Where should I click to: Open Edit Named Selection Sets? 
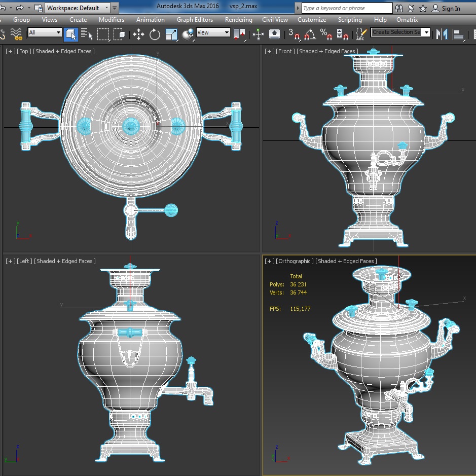[x=360, y=34]
